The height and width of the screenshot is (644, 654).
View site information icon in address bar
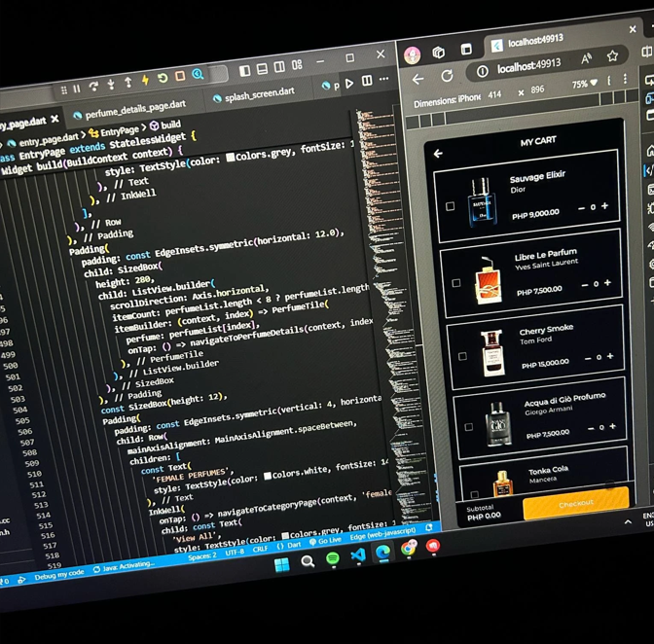click(x=482, y=71)
